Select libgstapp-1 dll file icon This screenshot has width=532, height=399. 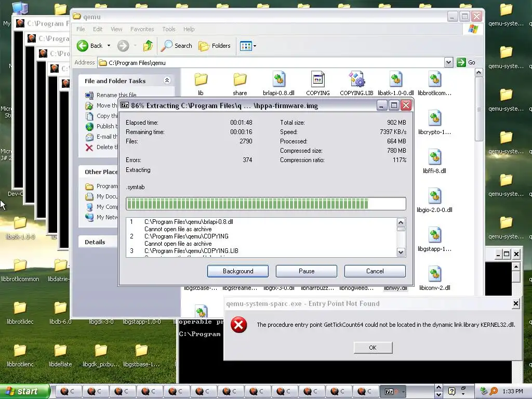(x=435, y=235)
